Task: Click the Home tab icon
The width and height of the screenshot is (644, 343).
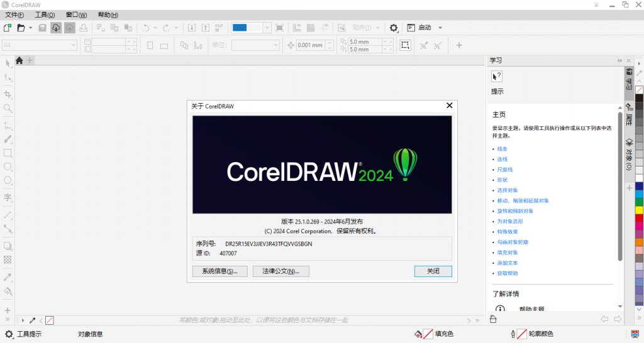Action: [19, 61]
